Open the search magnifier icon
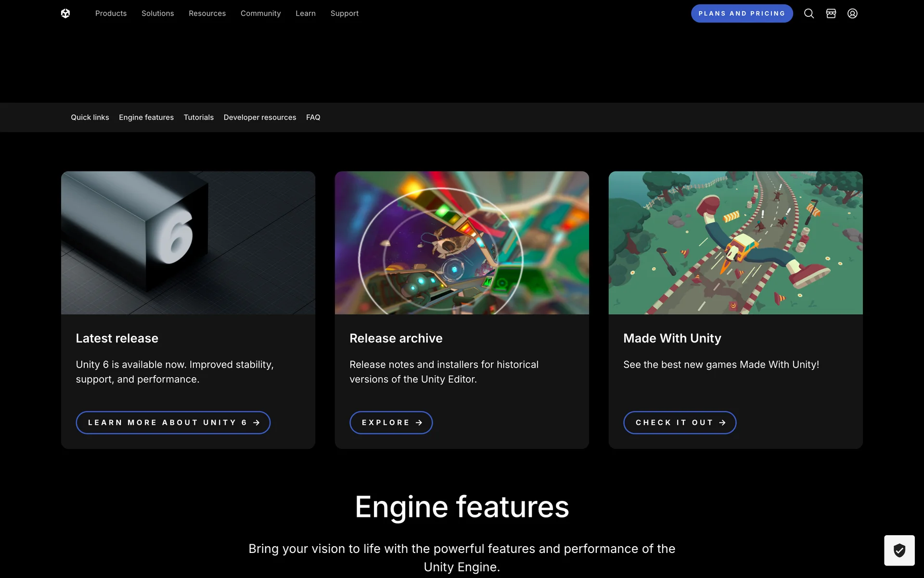This screenshot has width=924, height=578. [x=809, y=13]
